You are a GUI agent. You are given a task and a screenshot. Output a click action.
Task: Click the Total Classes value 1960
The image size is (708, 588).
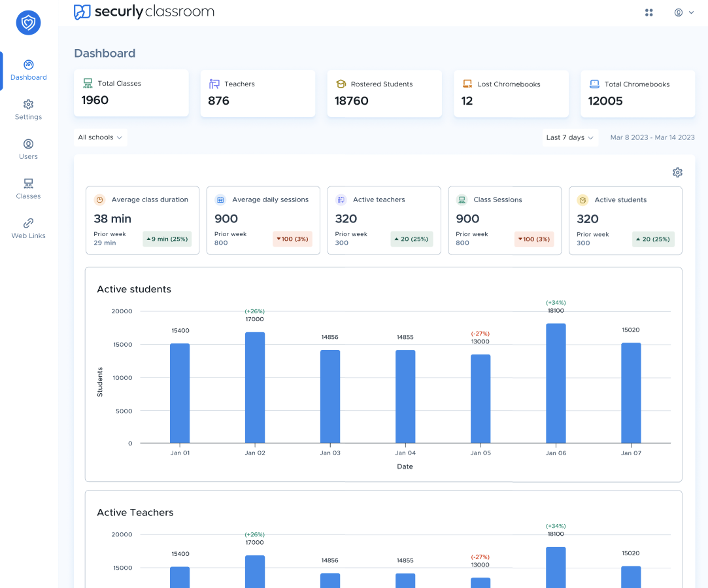pos(95,100)
